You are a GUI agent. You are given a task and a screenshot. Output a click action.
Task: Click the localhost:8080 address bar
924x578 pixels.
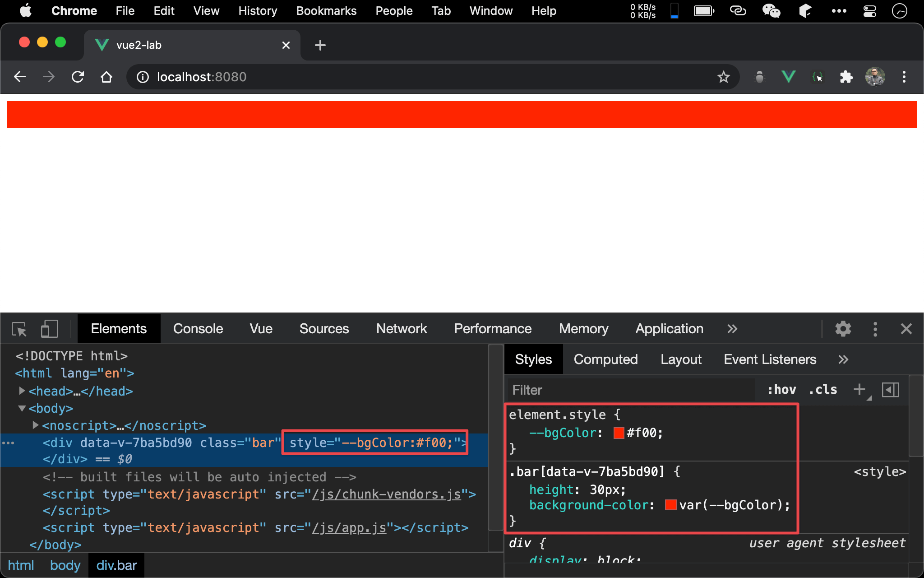click(x=433, y=77)
